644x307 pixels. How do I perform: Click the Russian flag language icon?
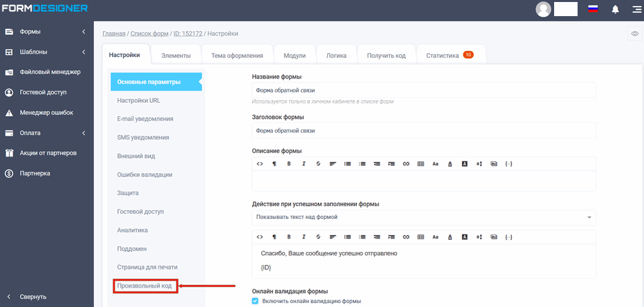pyautogui.click(x=592, y=9)
